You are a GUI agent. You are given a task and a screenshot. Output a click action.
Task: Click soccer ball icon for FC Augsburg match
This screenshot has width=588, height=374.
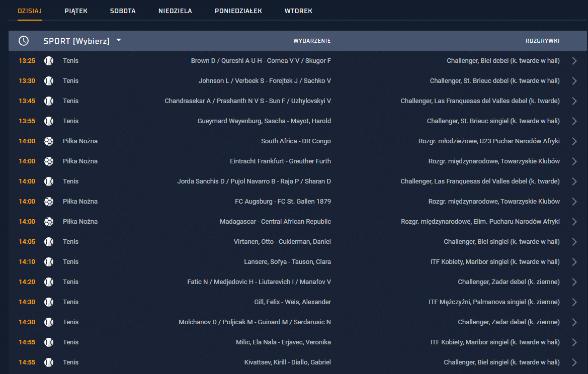click(49, 202)
